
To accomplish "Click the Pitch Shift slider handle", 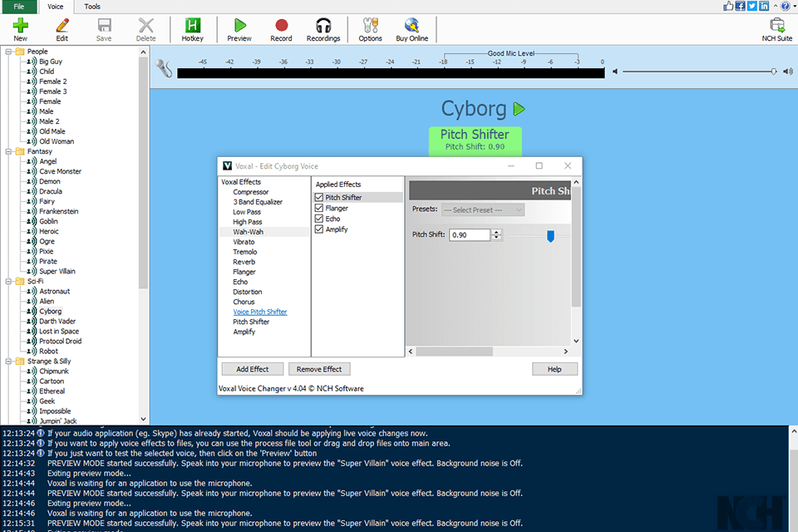I will (550, 236).
